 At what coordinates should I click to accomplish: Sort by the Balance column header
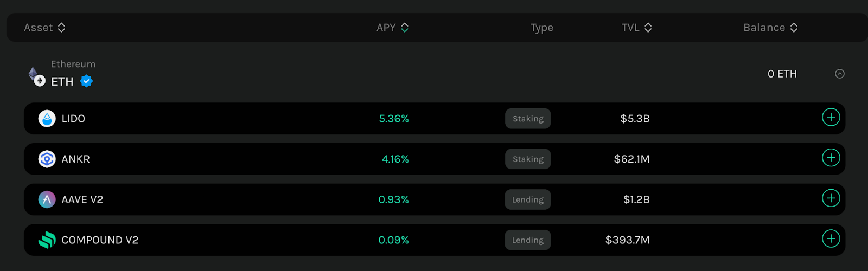point(770,28)
